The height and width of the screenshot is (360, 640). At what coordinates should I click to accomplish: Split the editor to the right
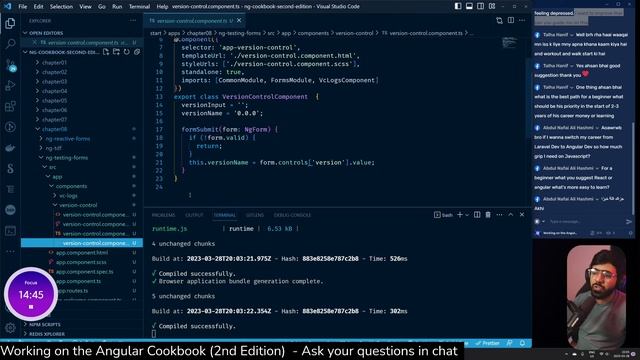click(x=511, y=20)
